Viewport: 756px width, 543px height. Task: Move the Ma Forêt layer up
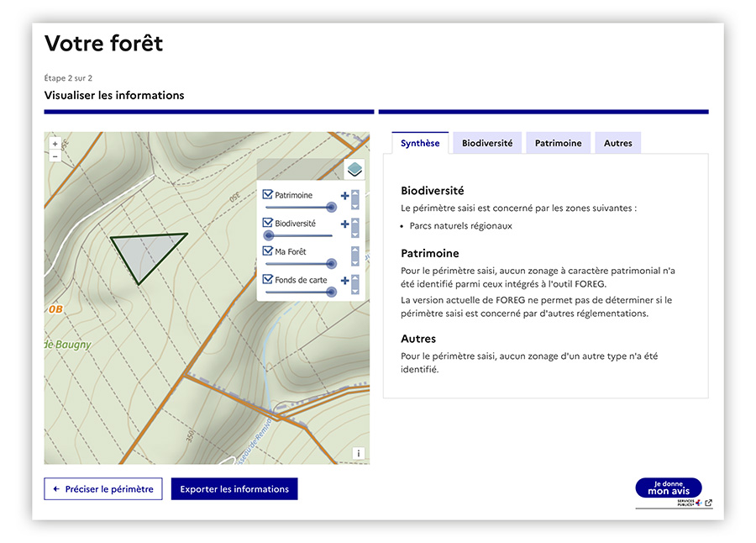(355, 249)
